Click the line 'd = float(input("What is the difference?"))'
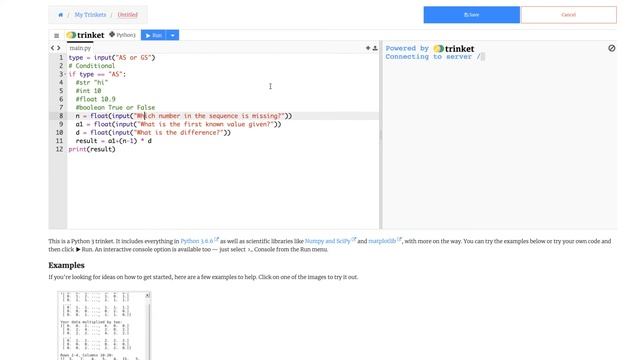640x360 pixels. coord(153,133)
